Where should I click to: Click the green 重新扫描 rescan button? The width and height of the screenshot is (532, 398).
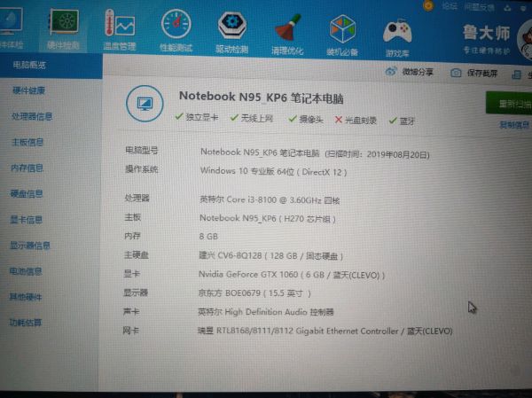tap(509, 103)
